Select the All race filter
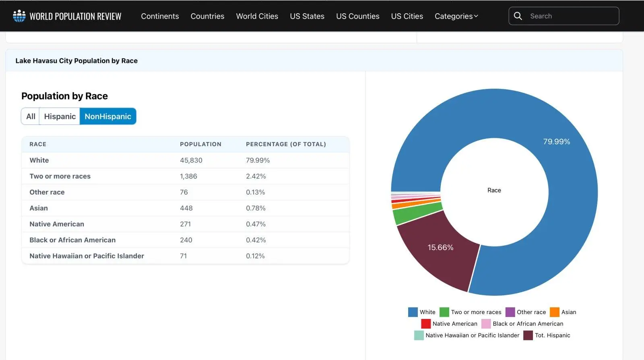 click(31, 116)
